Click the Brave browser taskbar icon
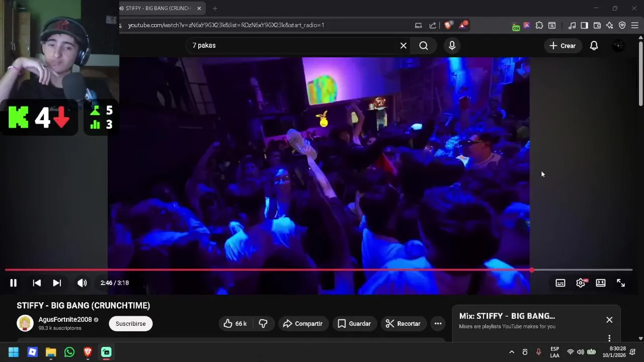This screenshot has width=644, height=362. pyautogui.click(x=88, y=352)
